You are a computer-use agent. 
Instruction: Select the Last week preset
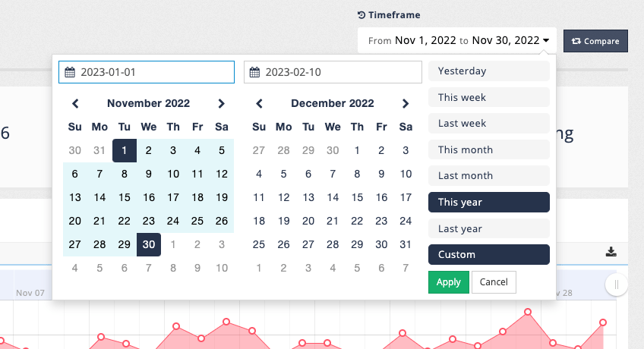point(489,124)
